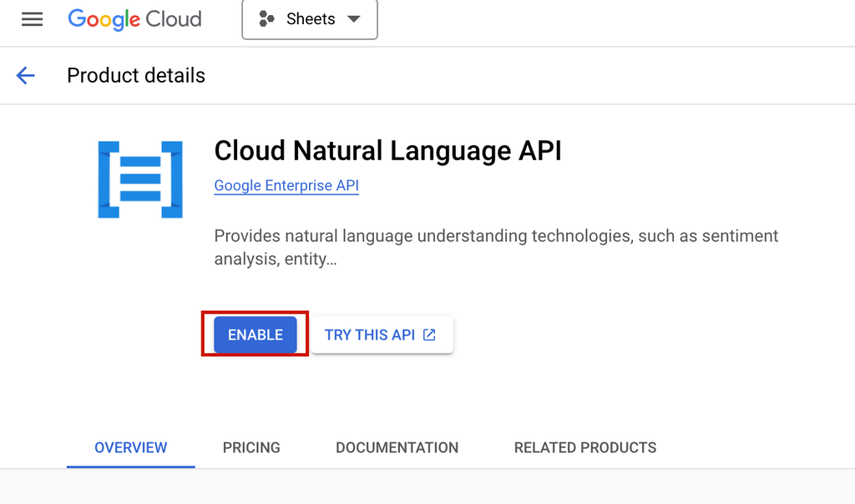Viewport: 855px width, 504px height.
Task: Click the Google Cloud logo
Action: click(x=134, y=20)
